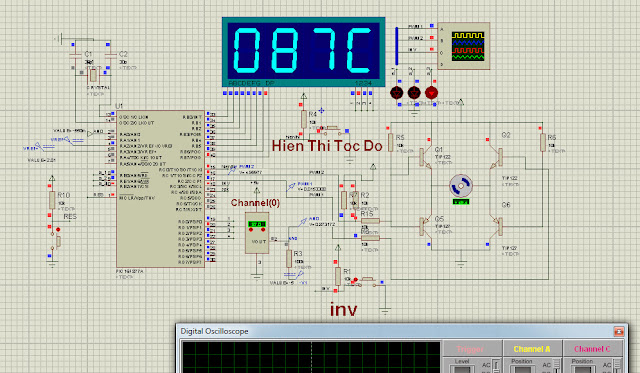The height and width of the screenshot is (373, 640).
Task: Select the oscilloscope instrument on the schematic
Action: pos(464,46)
